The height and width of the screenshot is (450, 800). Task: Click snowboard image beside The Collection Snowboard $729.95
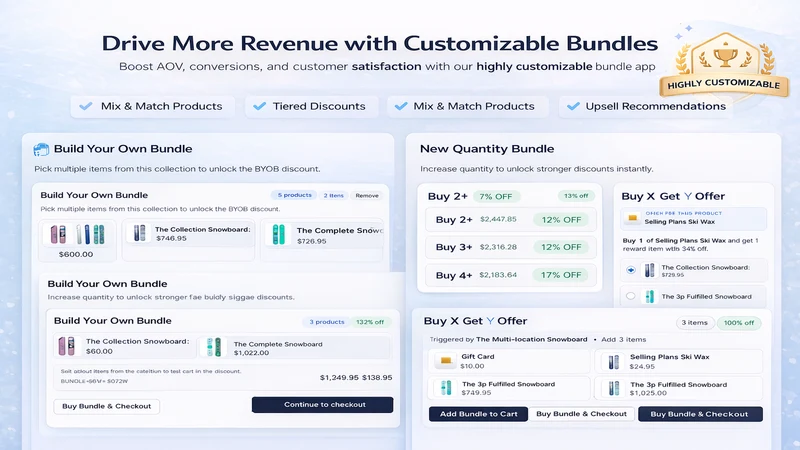[649, 270]
